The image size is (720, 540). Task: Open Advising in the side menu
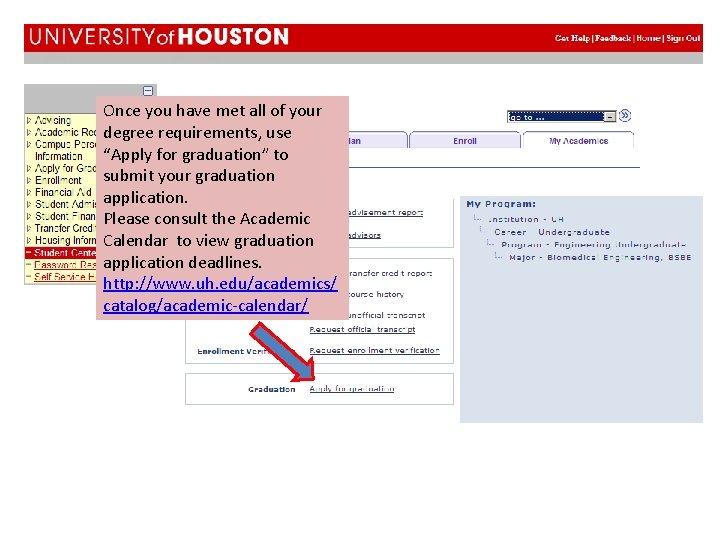tap(53, 120)
